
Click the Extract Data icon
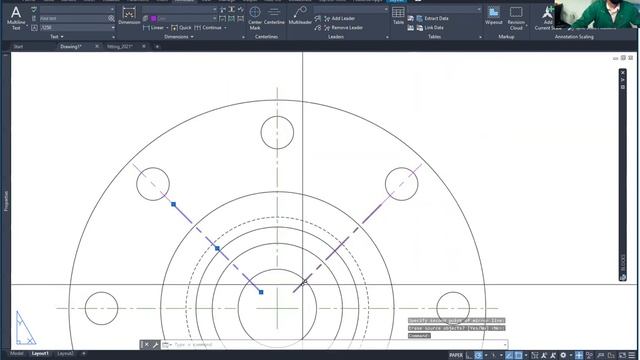420,18
